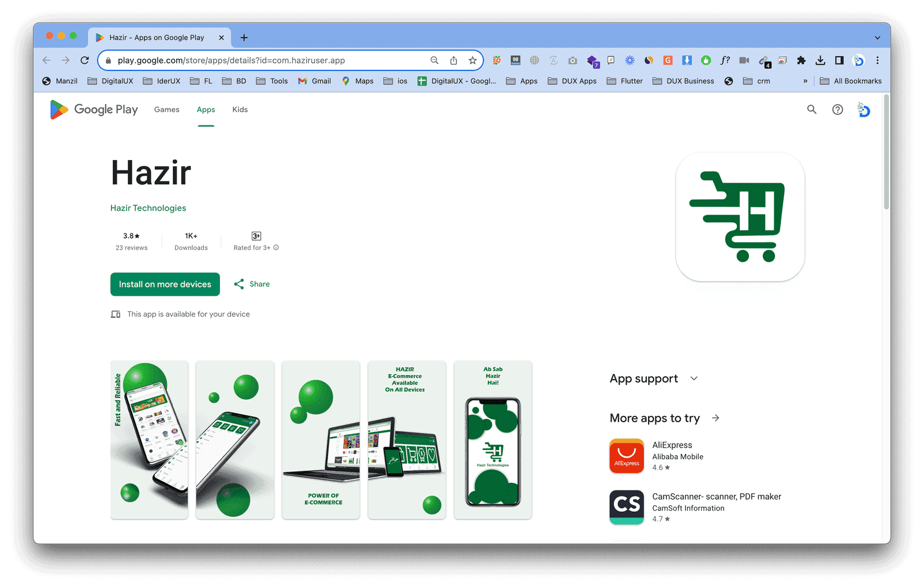
Task: Click the page vertical scrollbar
Action: tap(886, 153)
